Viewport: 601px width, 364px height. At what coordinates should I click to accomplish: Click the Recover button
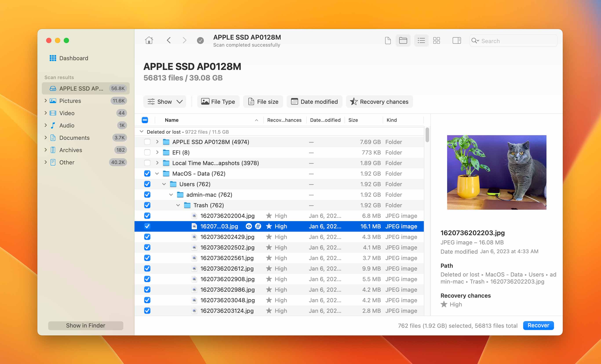[538, 326]
